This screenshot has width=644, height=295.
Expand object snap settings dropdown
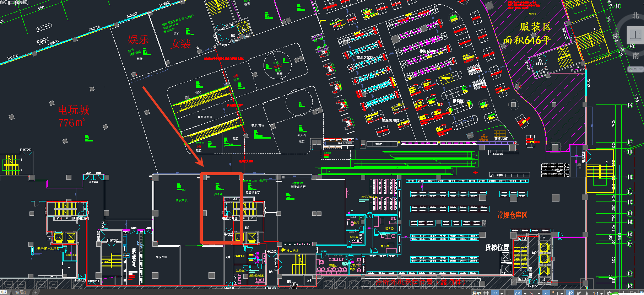pyautogui.click(x=562, y=293)
